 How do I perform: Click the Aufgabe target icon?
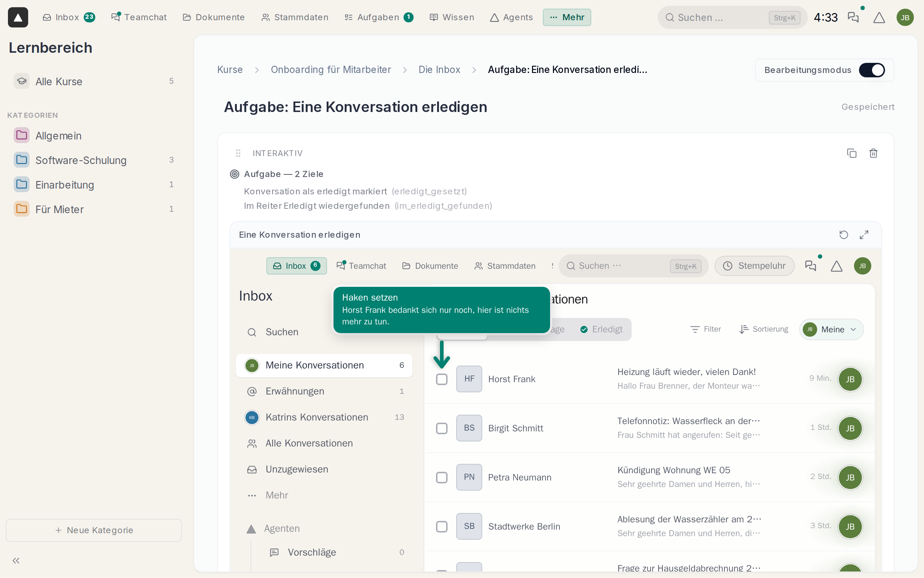pos(235,174)
